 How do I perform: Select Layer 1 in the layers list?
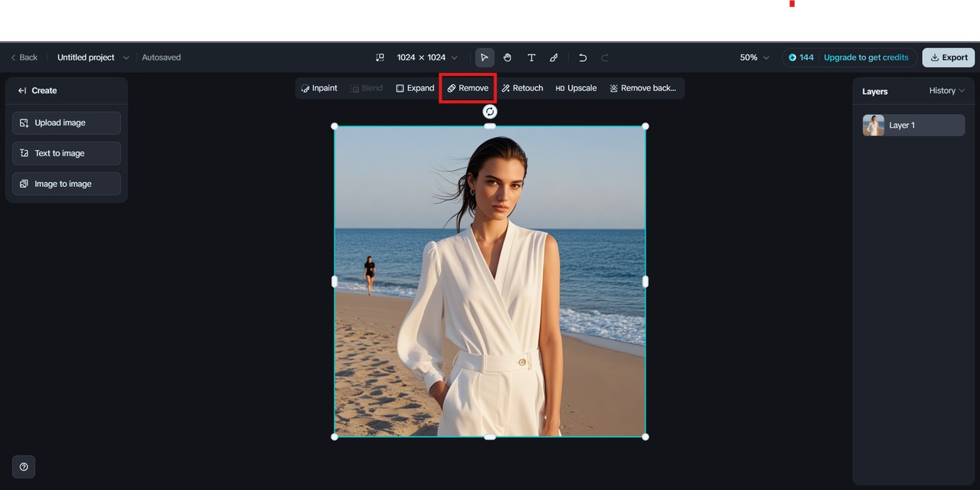913,126
